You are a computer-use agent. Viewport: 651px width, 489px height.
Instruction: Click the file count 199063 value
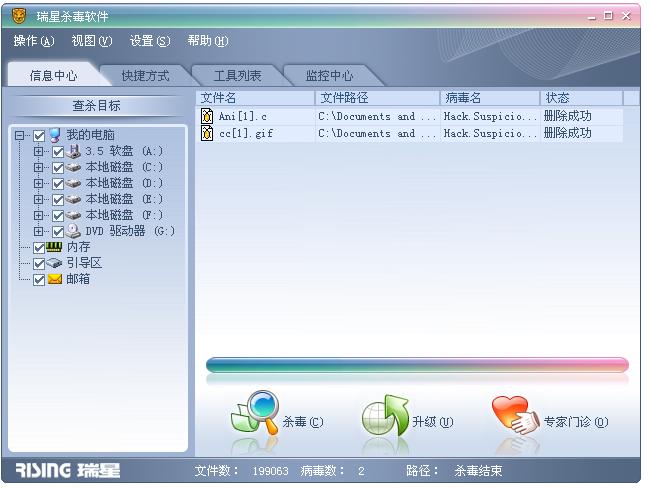point(270,471)
